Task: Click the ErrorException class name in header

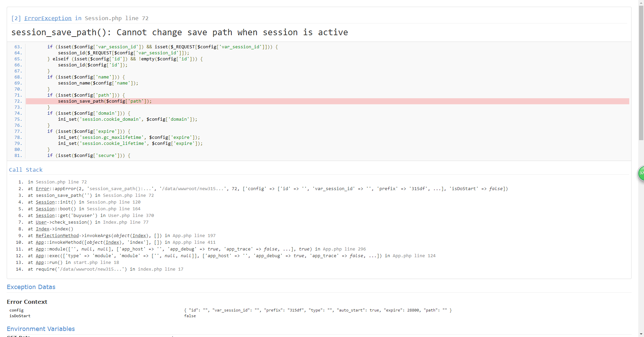Action: [48, 18]
